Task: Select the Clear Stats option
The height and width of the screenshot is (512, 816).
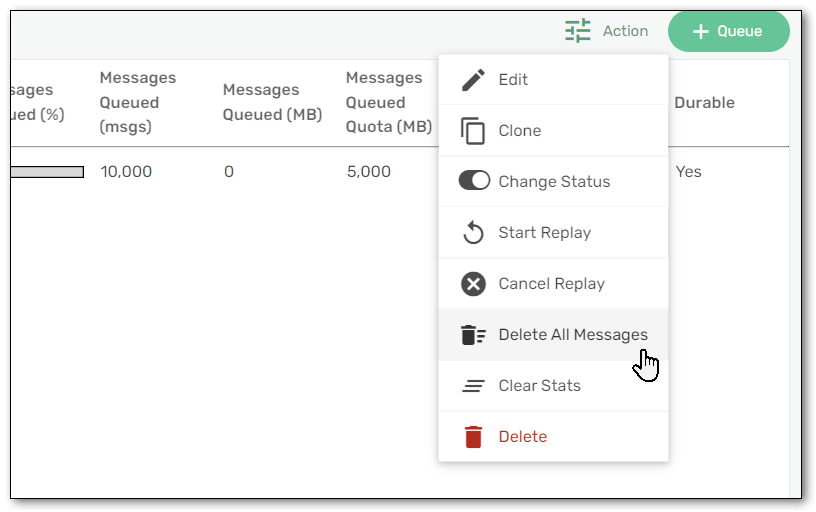Action: pos(553,386)
